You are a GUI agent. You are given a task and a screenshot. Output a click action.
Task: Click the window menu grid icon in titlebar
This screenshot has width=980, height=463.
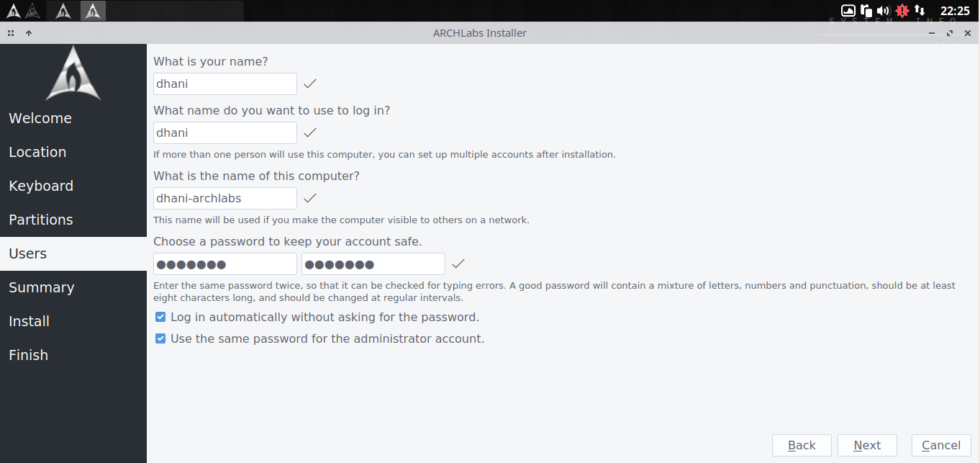[x=11, y=33]
